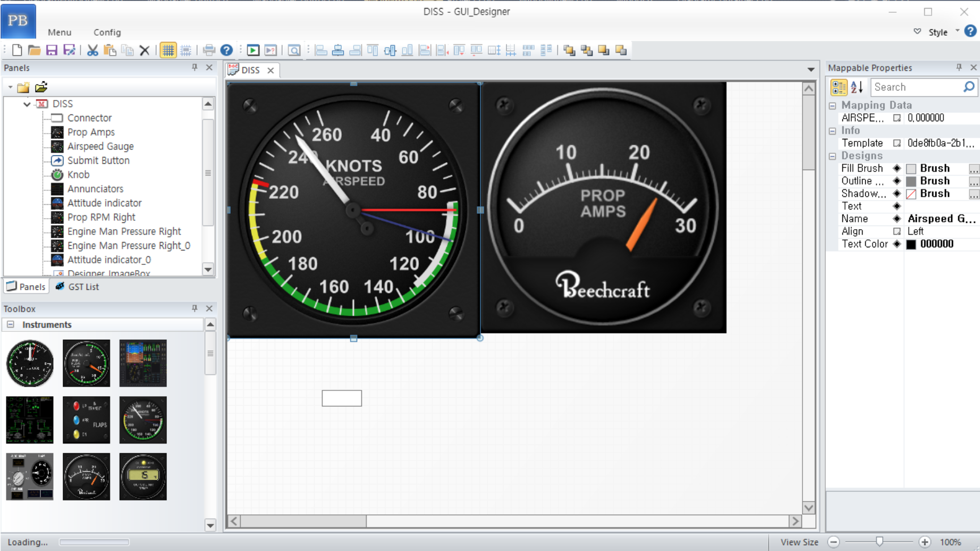980x551 pixels.
Task: Align rights using the toolbar icon
Action: [356, 50]
